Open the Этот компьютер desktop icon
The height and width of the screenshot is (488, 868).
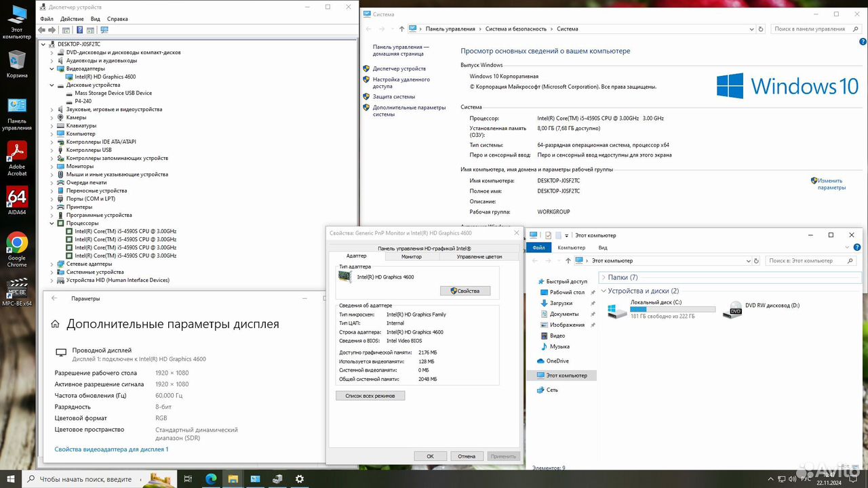[17, 22]
